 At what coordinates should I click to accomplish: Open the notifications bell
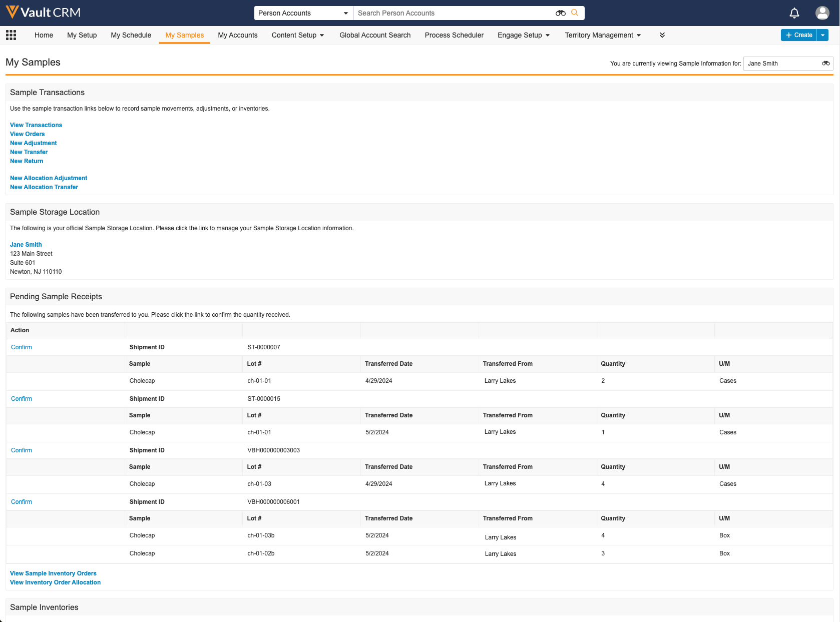click(x=794, y=13)
